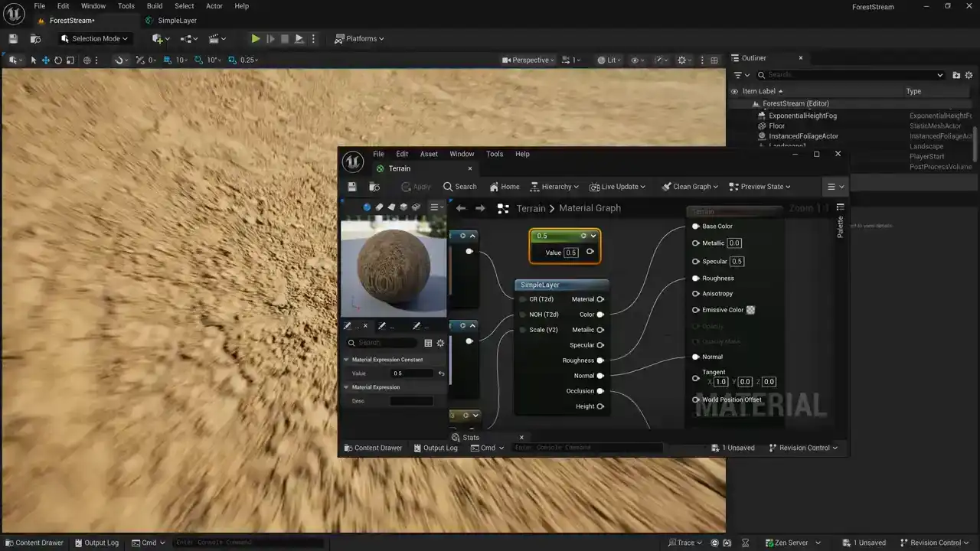The height and width of the screenshot is (551, 980).
Task: Click the reset-to-default arrow beside Value
Action: pos(441,373)
